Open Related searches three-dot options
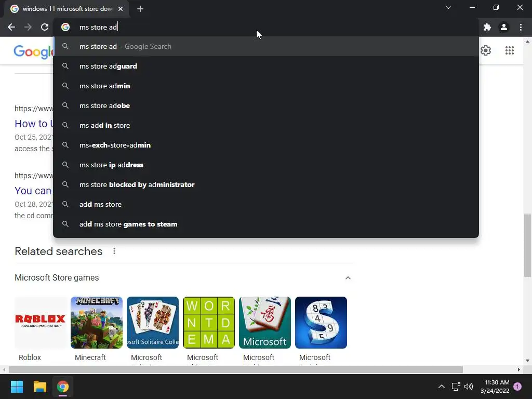This screenshot has width=532, height=399. (x=114, y=251)
